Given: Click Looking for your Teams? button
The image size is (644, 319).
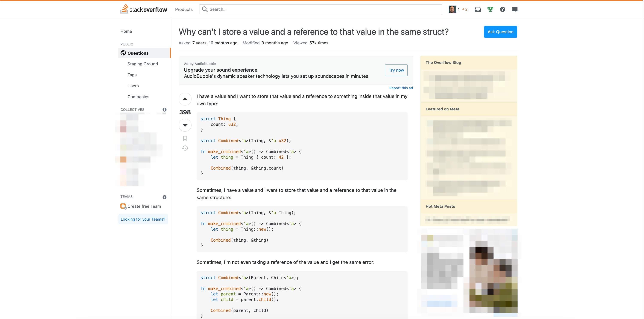Looking at the screenshot, I should (x=143, y=219).
